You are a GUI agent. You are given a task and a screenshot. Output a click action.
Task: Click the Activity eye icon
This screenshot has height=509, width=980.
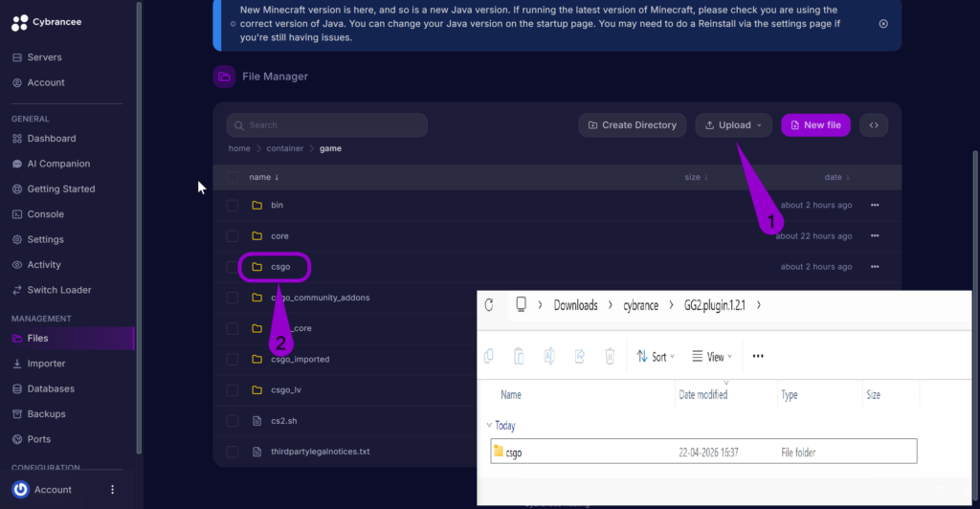(x=17, y=265)
